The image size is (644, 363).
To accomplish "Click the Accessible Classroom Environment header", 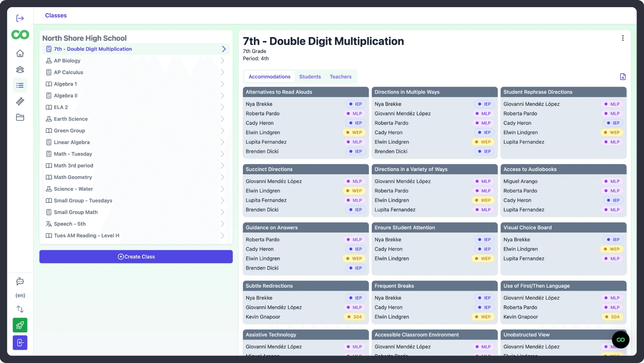I will pos(435,335).
